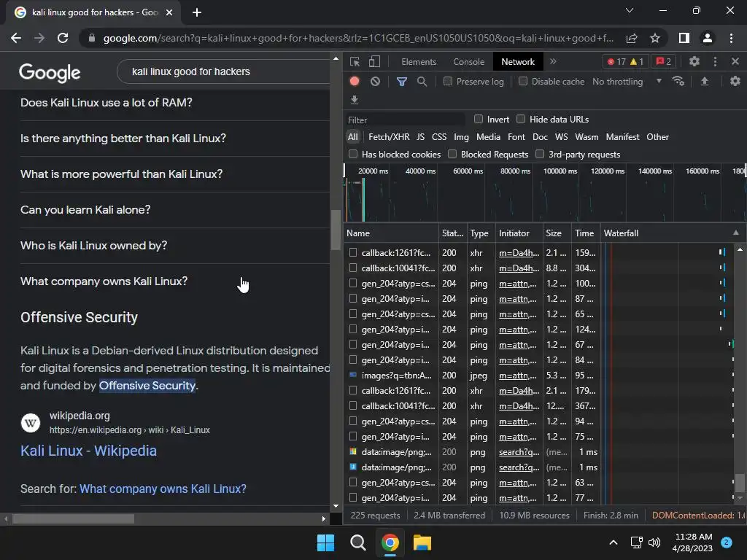The image size is (747, 560).
Task: Show more DevTools tabs chevron
Action: (x=553, y=61)
